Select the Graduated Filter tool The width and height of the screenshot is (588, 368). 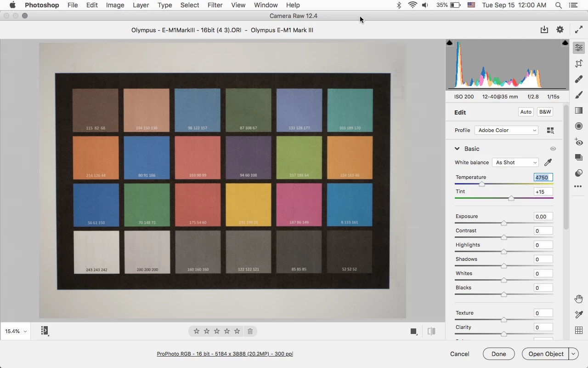point(579,110)
